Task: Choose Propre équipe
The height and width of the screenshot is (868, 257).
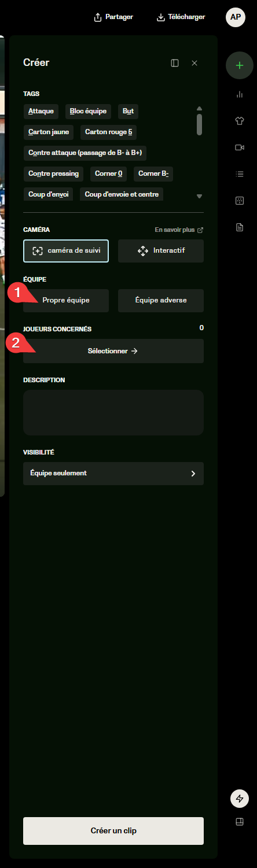Action: [x=66, y=301]
